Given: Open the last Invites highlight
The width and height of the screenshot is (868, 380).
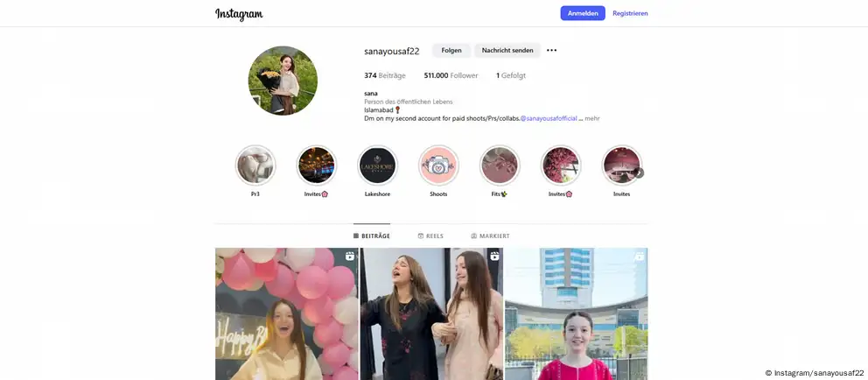Looking at the screenshot, I should 621,165.
